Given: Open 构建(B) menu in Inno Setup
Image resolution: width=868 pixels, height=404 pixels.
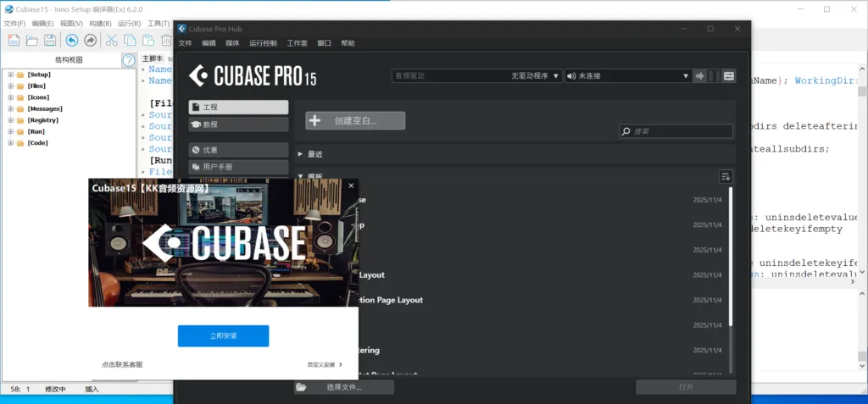Looking at the screenshot, I should tap(100, 23).
